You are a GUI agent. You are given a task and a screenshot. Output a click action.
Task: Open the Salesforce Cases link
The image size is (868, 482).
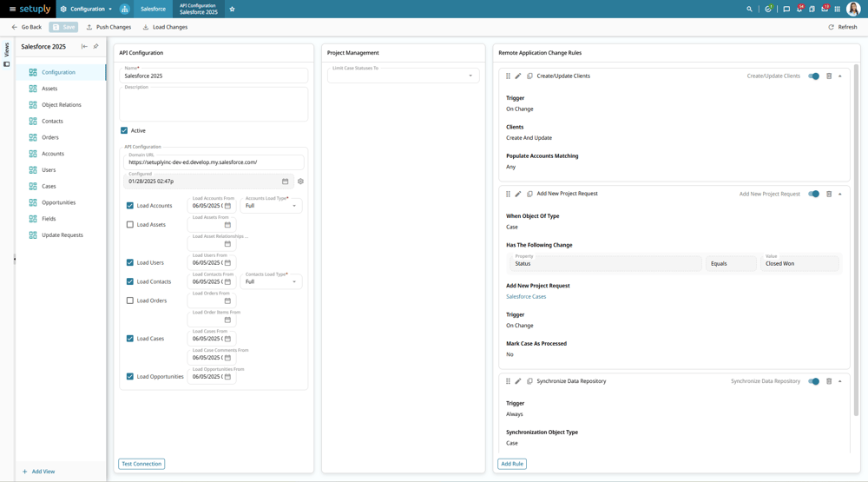(526, 297)
